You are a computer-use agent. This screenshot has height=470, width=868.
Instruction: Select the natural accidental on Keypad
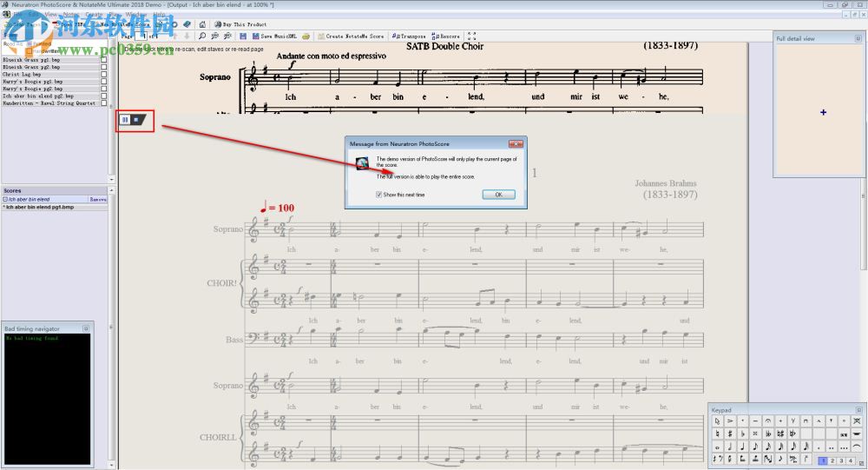click(x=718, y=434)
